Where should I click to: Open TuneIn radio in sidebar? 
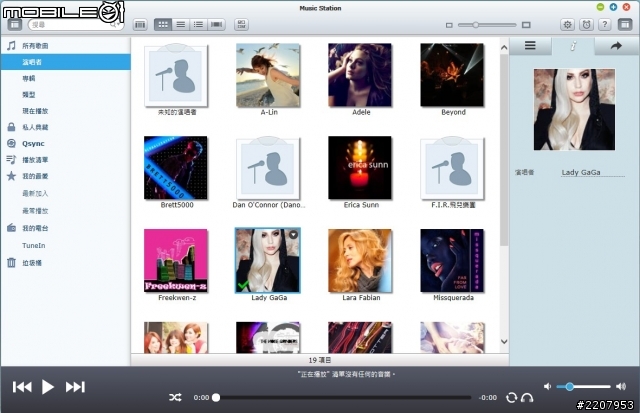coord(65,246)
